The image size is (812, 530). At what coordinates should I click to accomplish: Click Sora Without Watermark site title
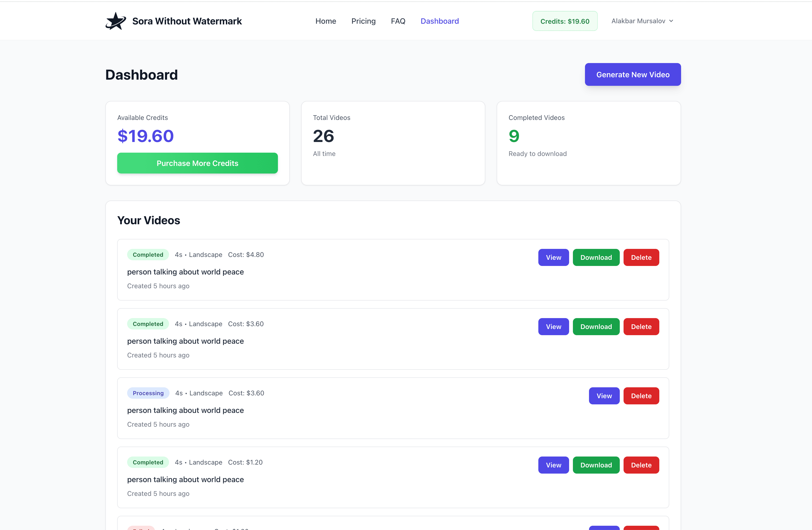[x=187, y=21]
